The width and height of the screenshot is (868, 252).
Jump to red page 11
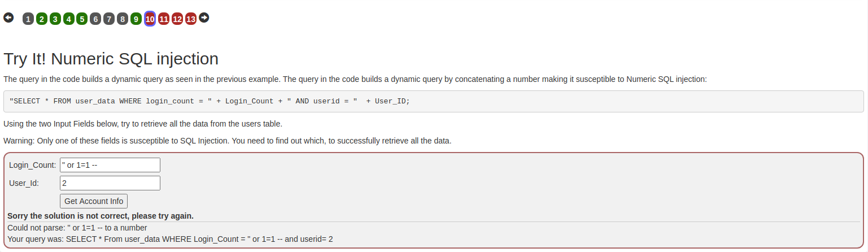point(164,19)
